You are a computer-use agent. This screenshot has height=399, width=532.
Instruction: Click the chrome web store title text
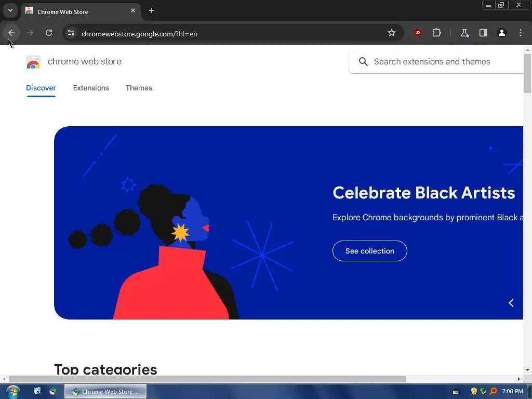pyautogui.click(x=85, y=61)
